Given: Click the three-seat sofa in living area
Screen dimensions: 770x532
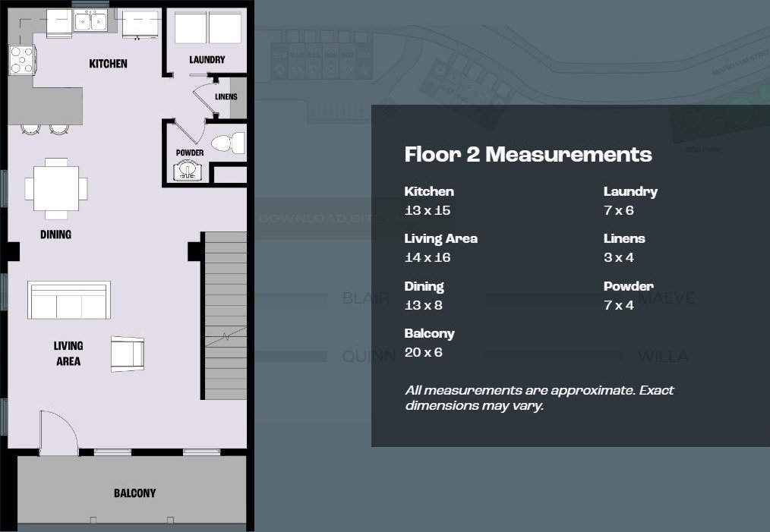Looking at the screenshot, I should pyautogui.click(x=69, y=300).
